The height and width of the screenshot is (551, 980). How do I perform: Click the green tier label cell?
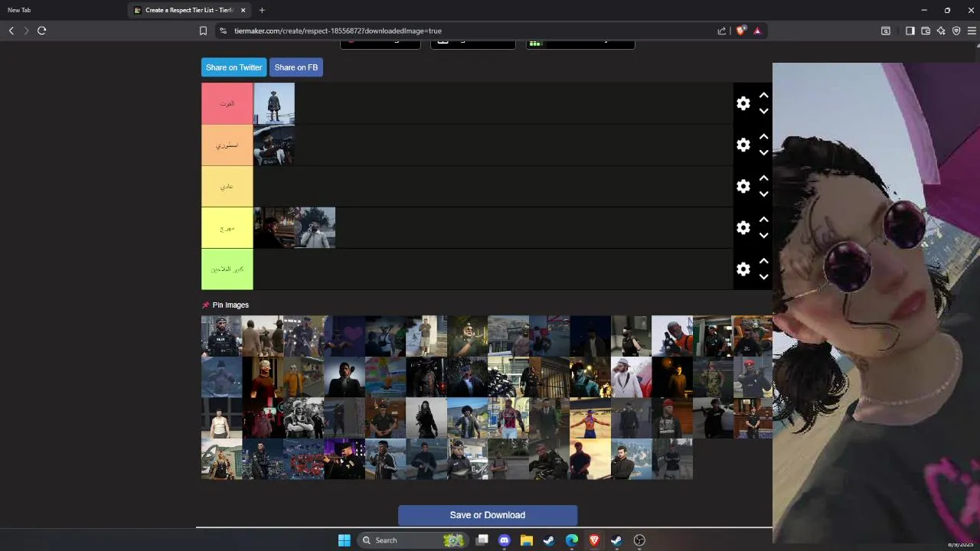click(227, 269)
